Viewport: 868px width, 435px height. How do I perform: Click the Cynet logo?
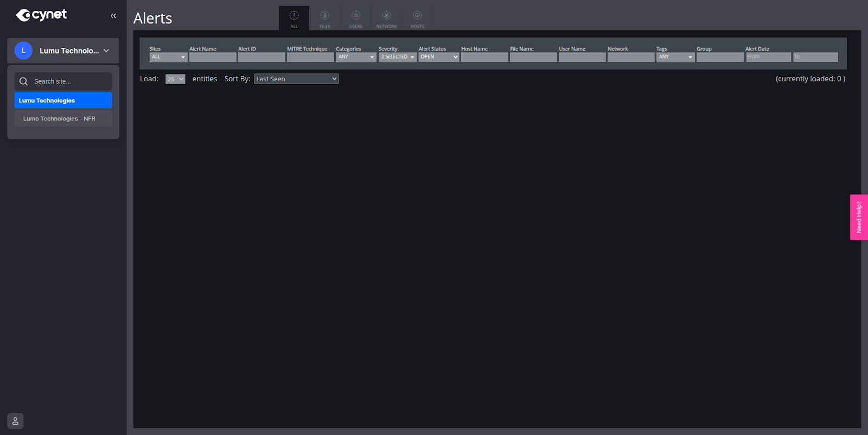tap(41, 15)
